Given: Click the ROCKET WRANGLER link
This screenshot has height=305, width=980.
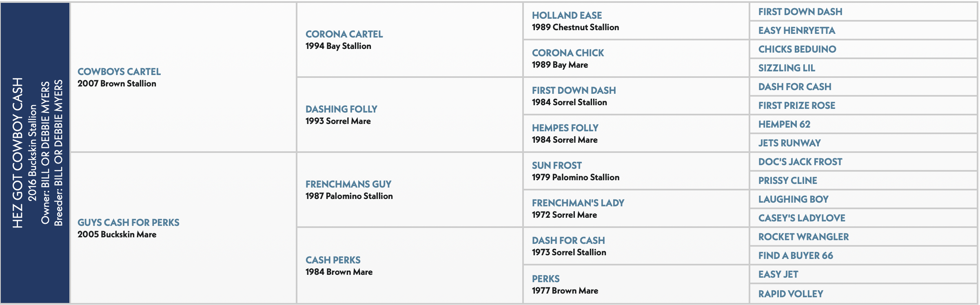Looking at the screenshot, I should tap(803, 237).
